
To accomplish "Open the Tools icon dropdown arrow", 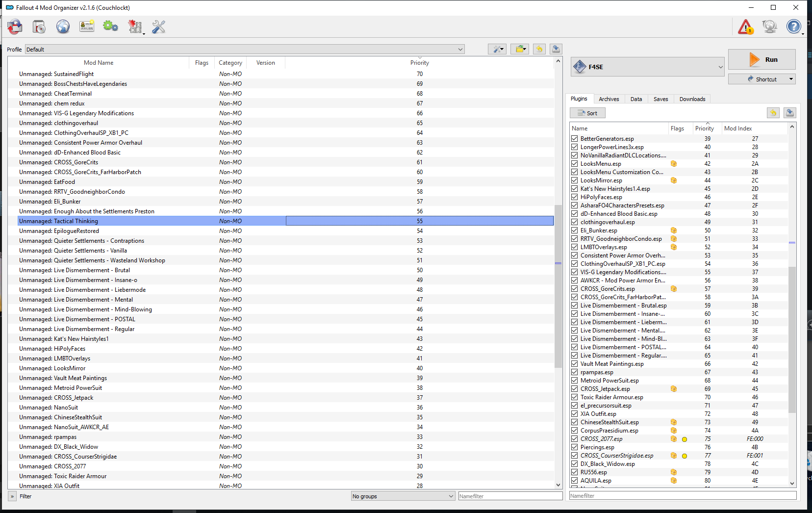I will pyautogui.click(x=144, y=33).
